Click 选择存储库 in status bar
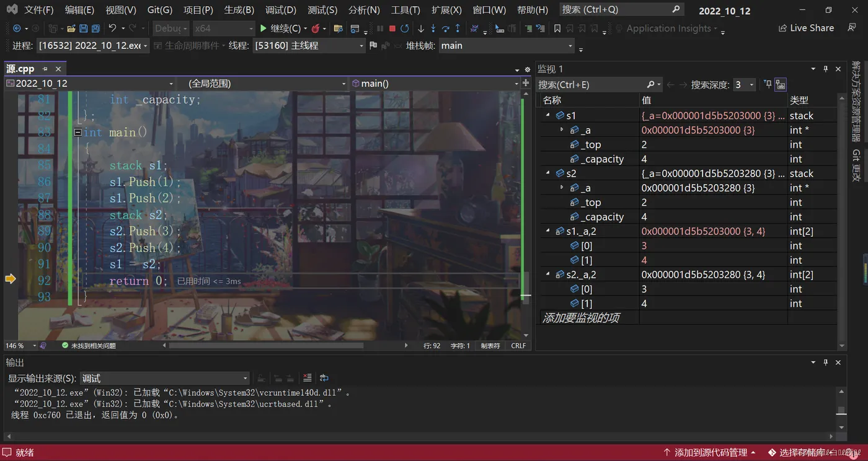Viewport: 868px width, 461px height. coord(801,453)
